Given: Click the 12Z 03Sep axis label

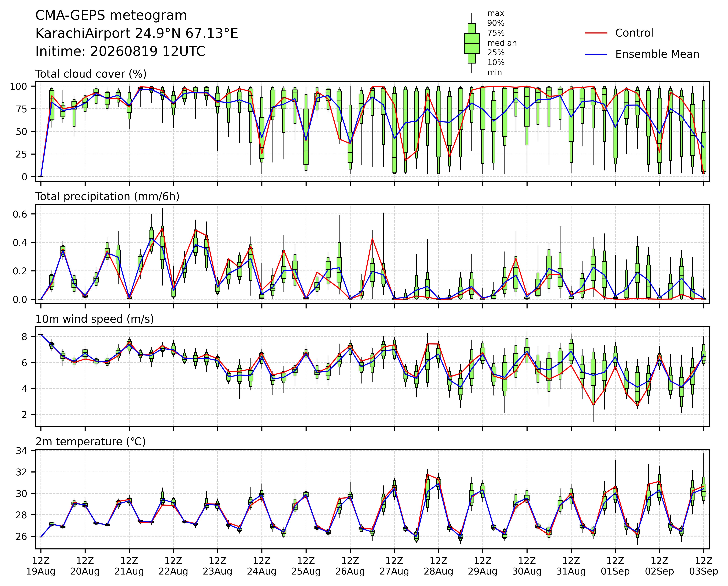Looking at the screenshot, I should coord(704,566).
